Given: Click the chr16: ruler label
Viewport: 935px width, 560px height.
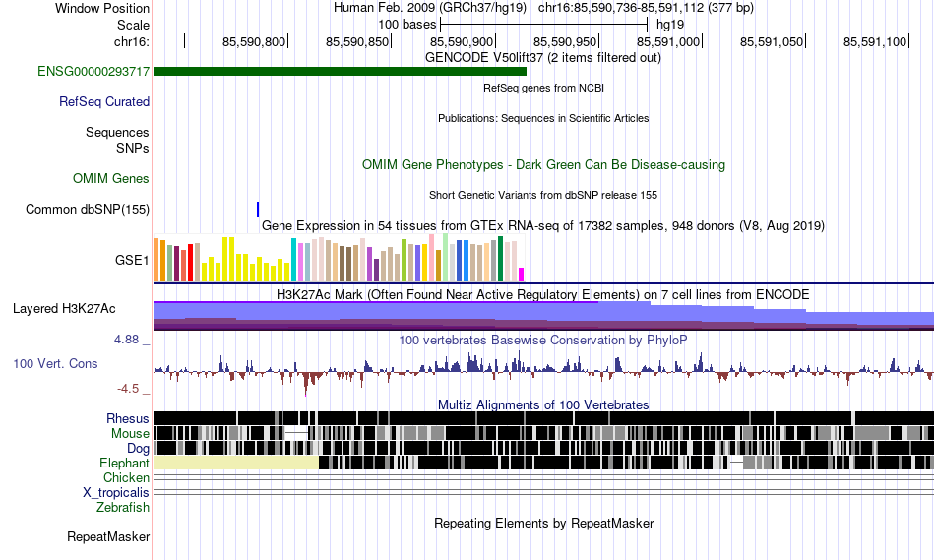Looking at the screenshot, I should tap(132, 41).
